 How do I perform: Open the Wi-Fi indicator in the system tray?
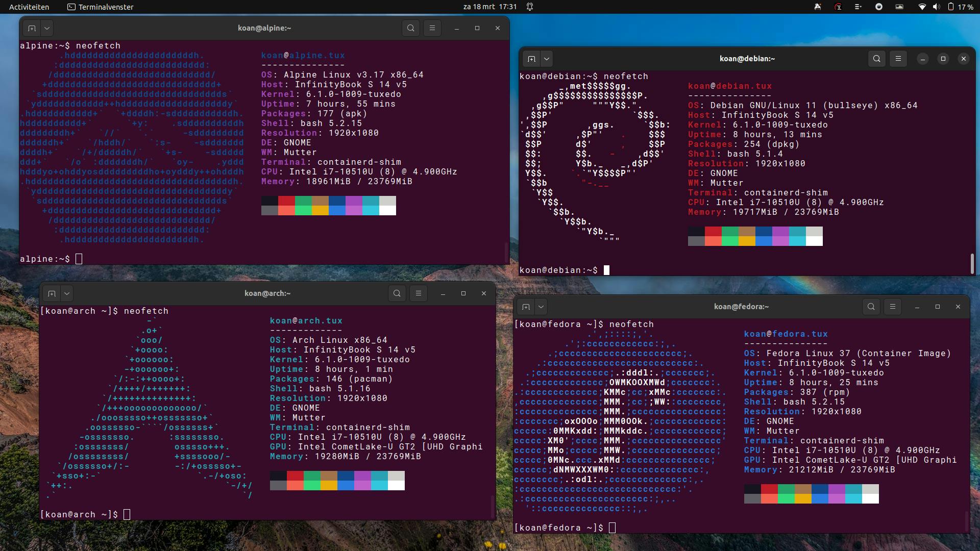922,7
